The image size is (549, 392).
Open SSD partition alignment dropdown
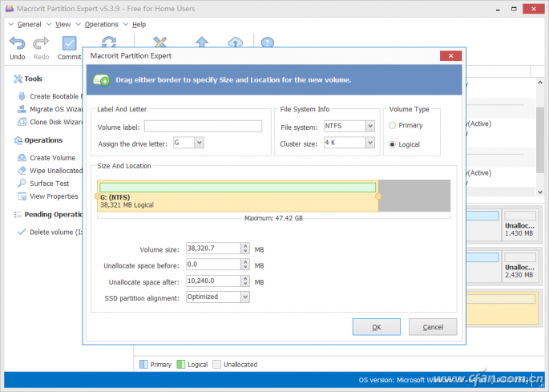[x=245, y=297]
